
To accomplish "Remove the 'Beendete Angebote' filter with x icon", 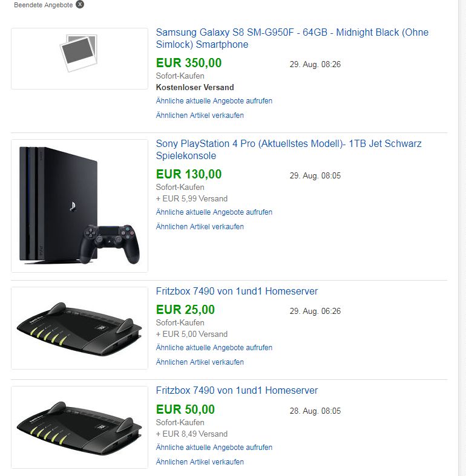I will (x=80, y=4).
